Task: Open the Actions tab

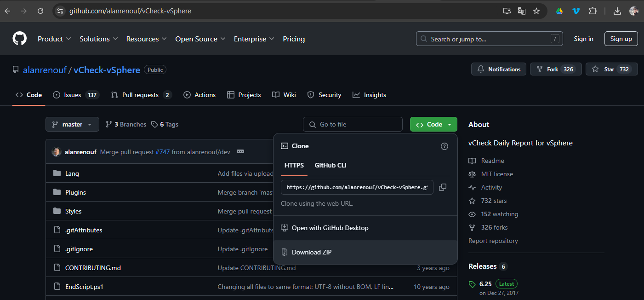Action: [199, 95]
